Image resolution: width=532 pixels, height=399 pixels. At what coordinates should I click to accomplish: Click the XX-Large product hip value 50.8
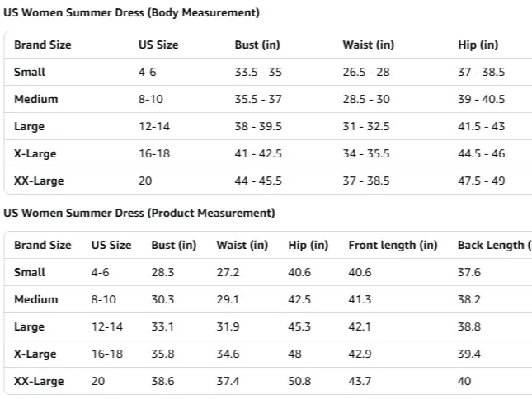tap(300, 381)
